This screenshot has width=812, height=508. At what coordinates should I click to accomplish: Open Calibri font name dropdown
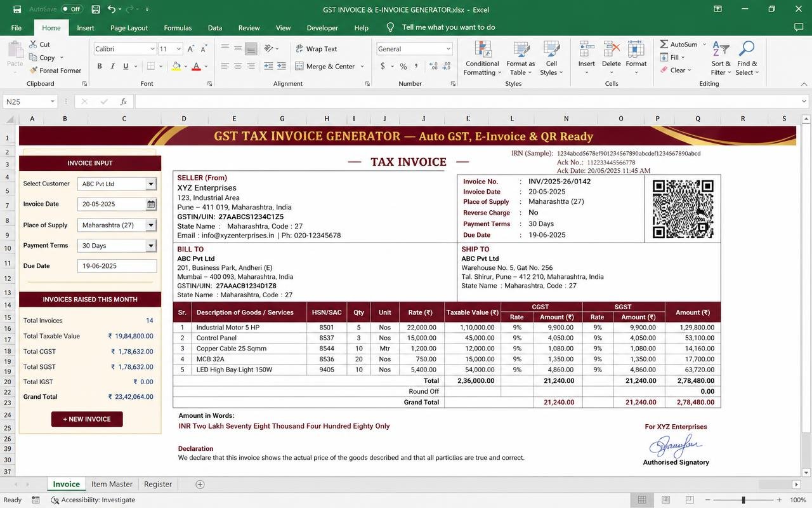[152, 49]
